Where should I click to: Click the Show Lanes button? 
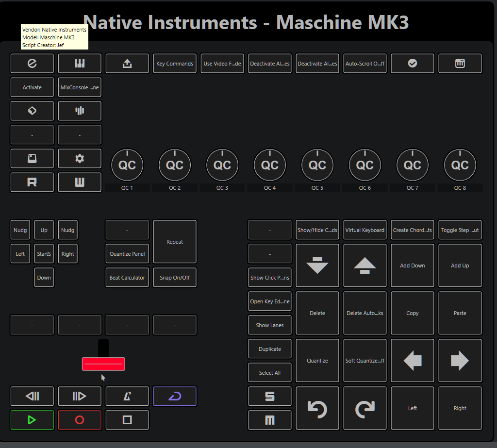click(x=270, y=325)
